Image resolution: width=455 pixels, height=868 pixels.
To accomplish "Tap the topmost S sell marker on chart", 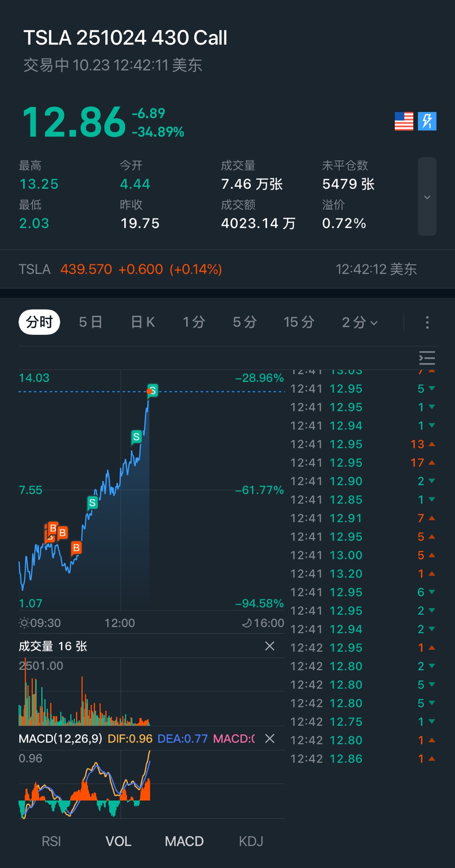I will click(153, 390).
